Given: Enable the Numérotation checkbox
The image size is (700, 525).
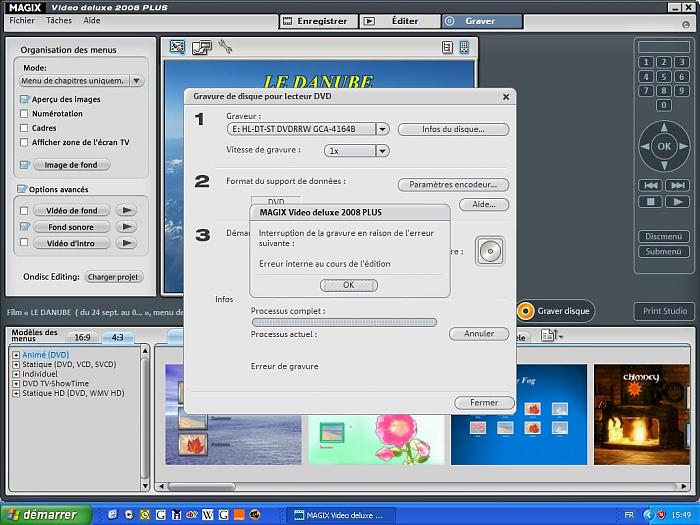Looking at the screenshot, I should coord(24,114).
